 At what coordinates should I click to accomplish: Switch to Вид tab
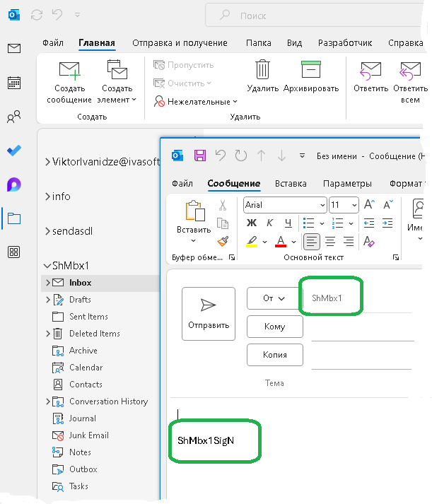[x=294, y=42]
